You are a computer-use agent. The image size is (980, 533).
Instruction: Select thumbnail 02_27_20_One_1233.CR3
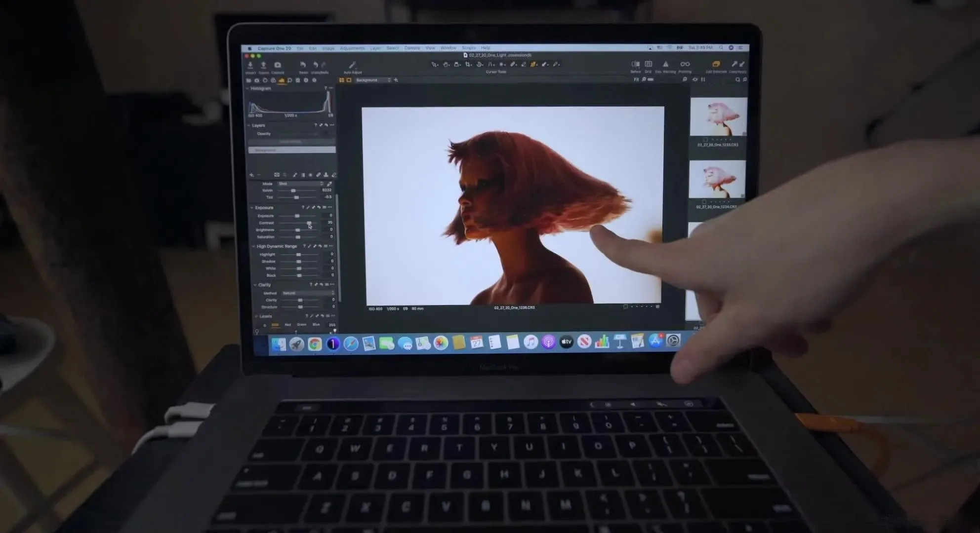[x=718, y=117]
